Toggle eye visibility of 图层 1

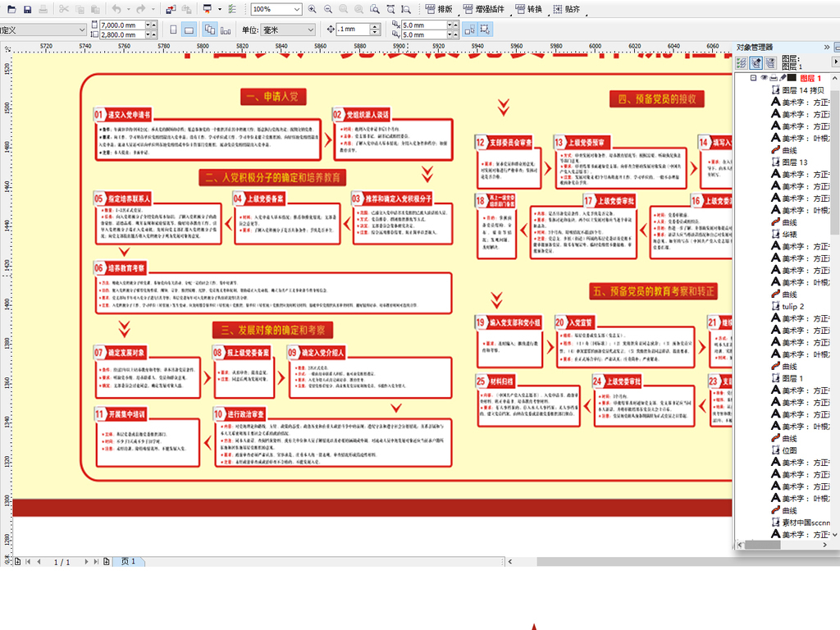click(x=764, y=78)
